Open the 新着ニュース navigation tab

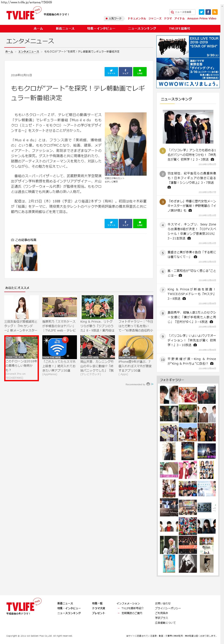(65, 28)
